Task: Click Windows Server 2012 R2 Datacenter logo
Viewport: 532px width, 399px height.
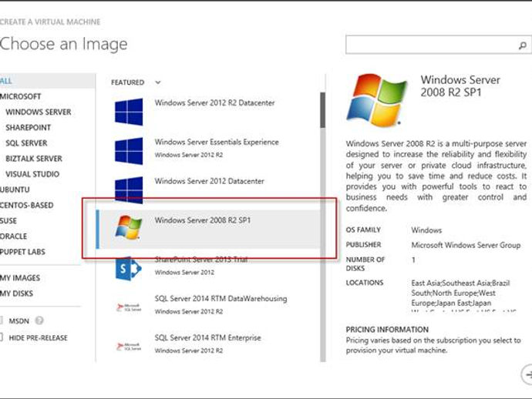Action: [x=129, y=112]
